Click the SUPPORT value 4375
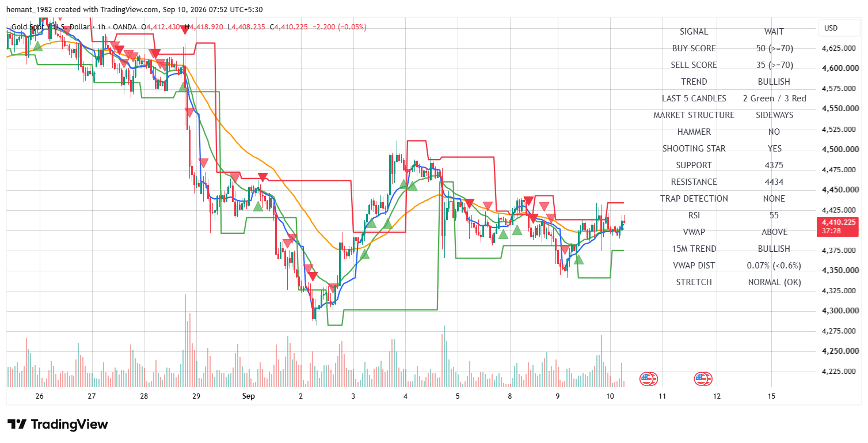Viewport: 868px width, 443px height. click(x=774, y=165)
